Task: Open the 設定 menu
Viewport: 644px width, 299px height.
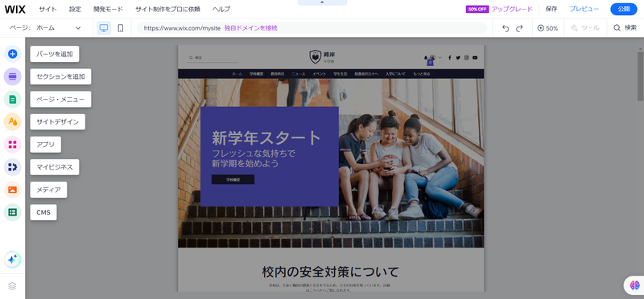Action: click(75, 9)
